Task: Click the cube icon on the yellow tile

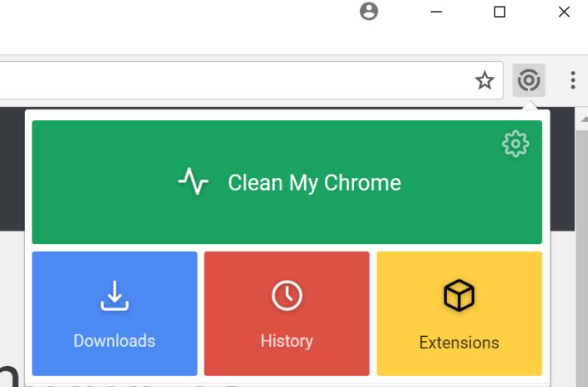Action: pos(459,295)
